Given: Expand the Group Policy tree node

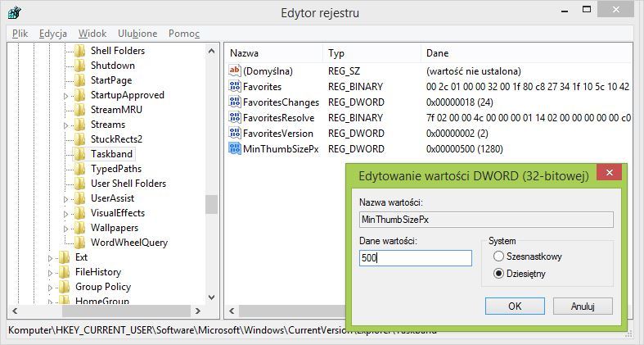Looking at the screenshot, I should point(50,288).
